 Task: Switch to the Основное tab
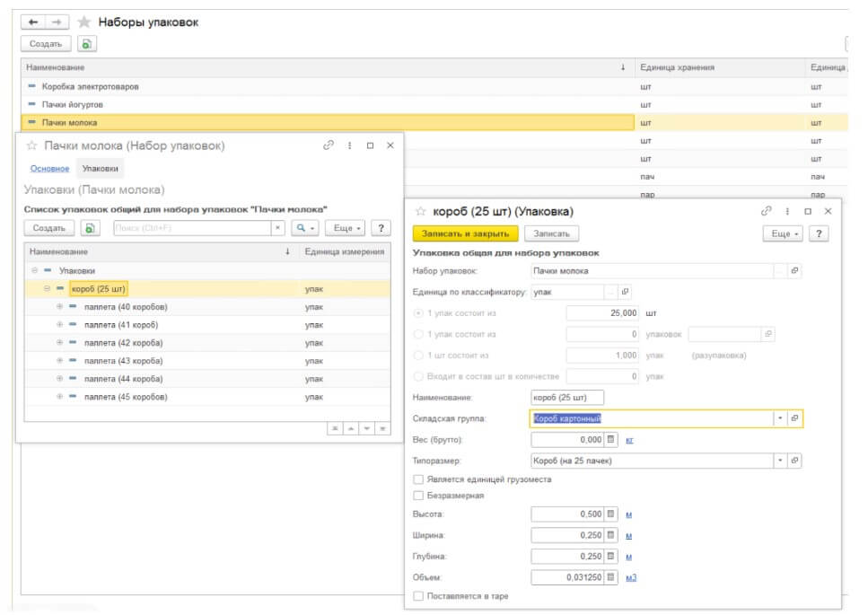(49, 169)
